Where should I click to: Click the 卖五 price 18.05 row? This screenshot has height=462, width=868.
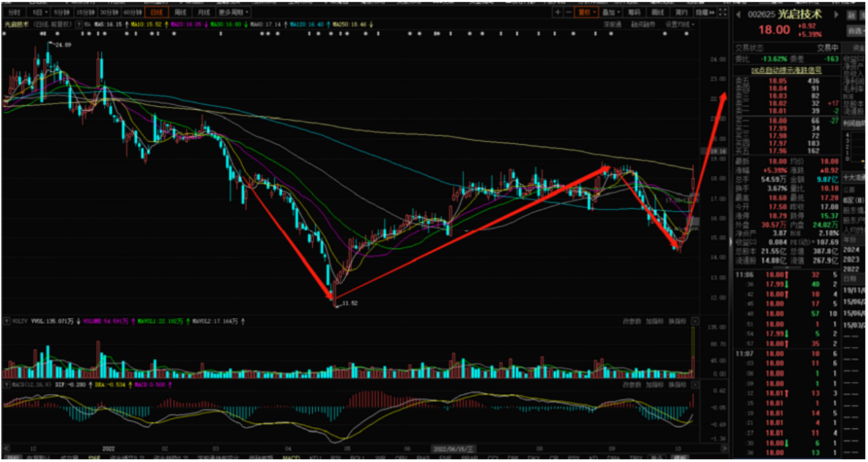coord(786,81)
